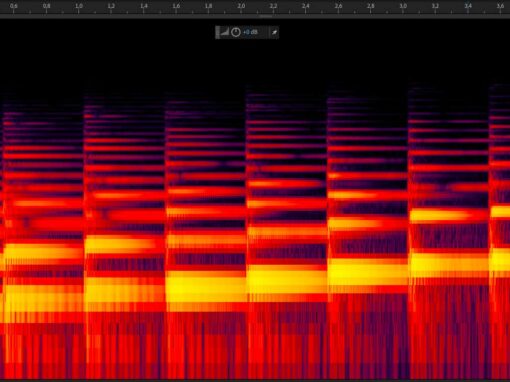Screen dimensions: 510x382
Task: Click the HUD gain knob
Action: click(236, 32)
